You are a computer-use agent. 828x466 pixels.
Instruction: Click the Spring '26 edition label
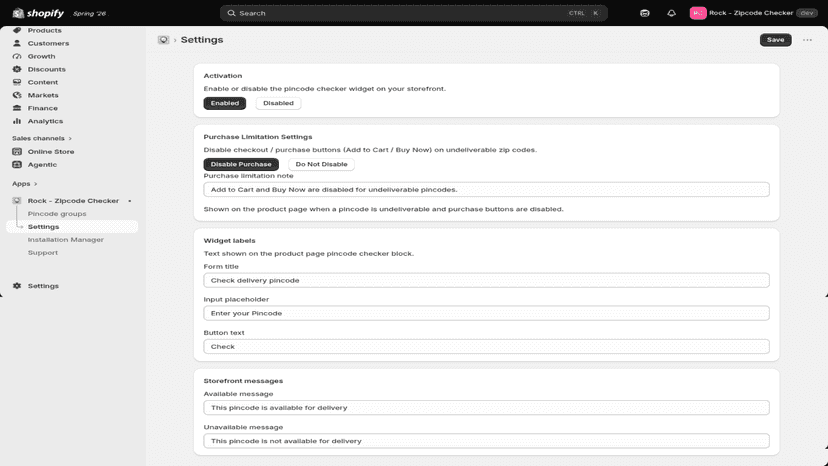pos(89,14)
